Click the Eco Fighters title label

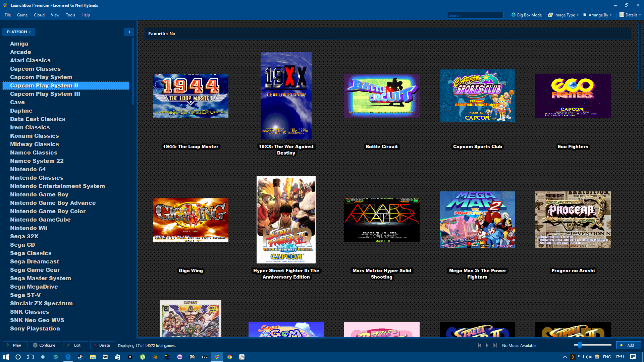tap(573, 146)
